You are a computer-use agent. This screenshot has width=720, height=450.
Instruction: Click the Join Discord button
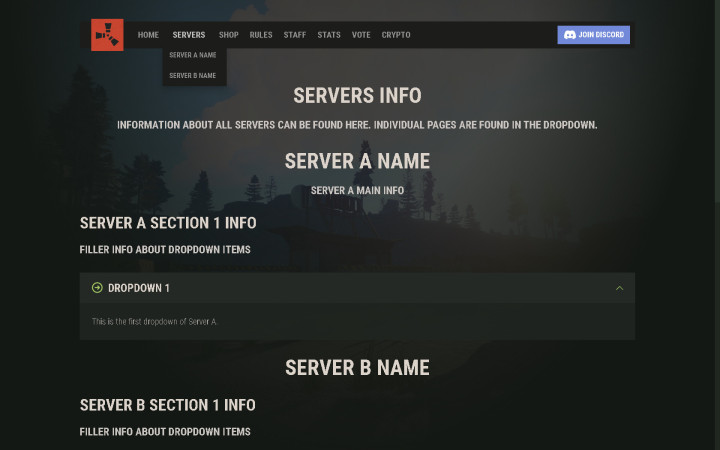594,35
